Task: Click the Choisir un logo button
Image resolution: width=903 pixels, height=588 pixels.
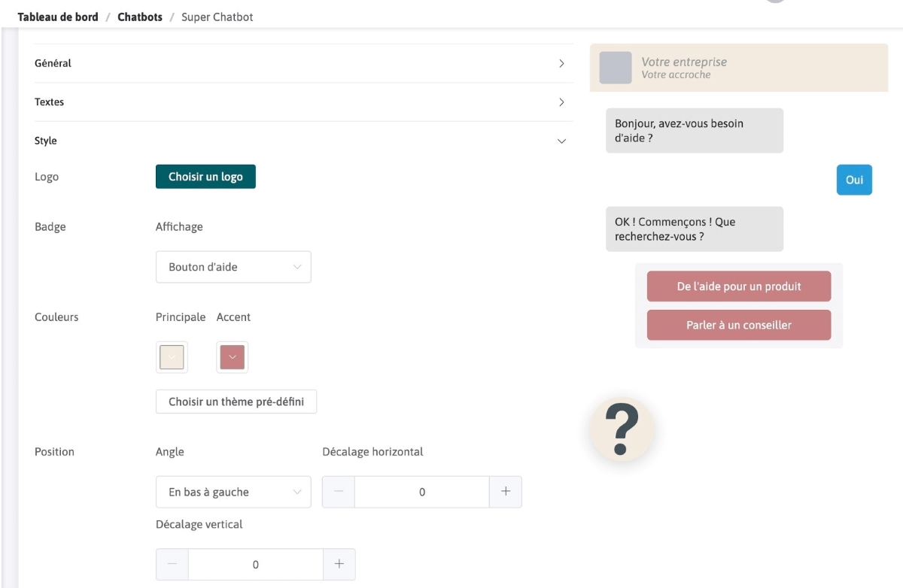Action: (205, 177)
